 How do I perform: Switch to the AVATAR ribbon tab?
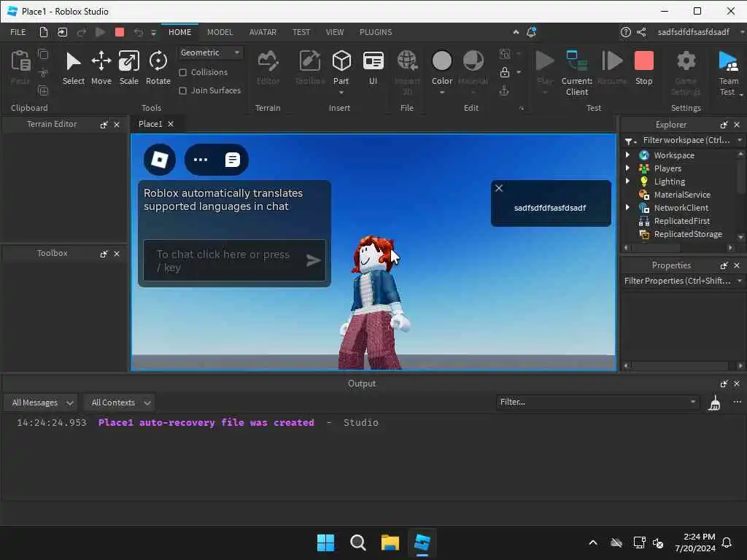(263, 32)
